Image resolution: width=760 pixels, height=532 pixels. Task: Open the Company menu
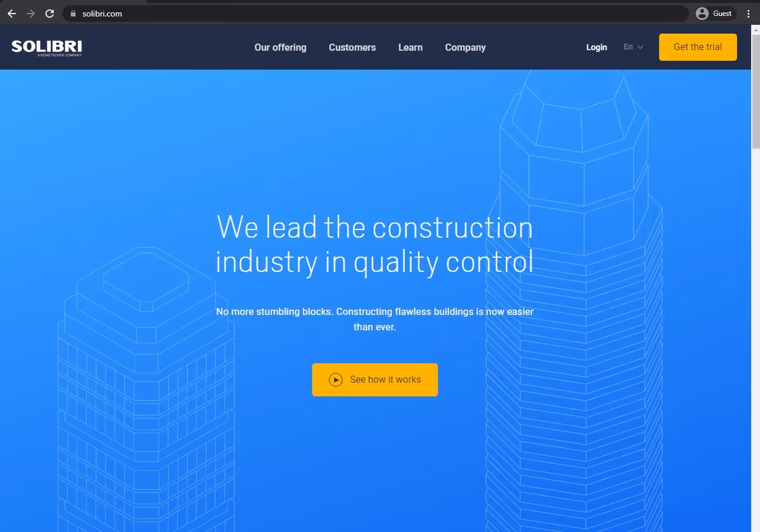465,48
